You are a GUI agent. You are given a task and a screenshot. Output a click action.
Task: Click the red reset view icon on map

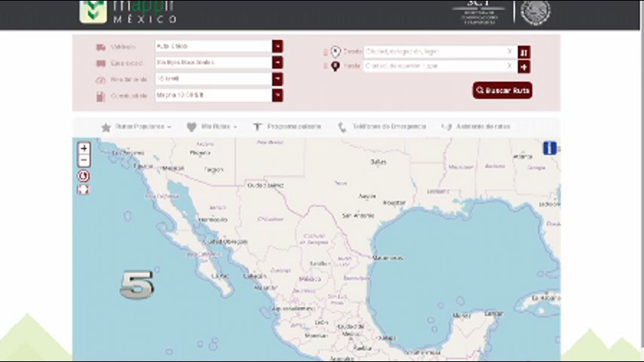84,176
